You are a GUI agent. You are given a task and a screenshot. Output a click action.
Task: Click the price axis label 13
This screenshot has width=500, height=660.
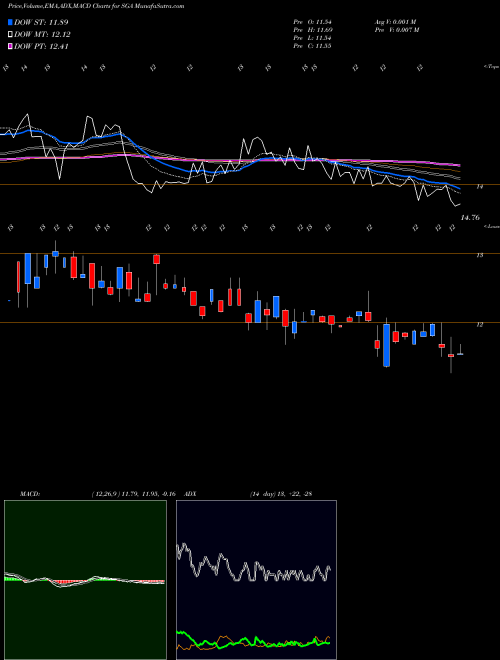(479, 255)
